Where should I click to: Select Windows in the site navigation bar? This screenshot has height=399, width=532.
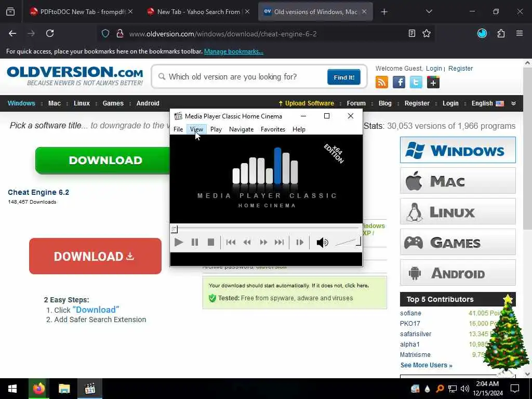click(x=21, y=103)
